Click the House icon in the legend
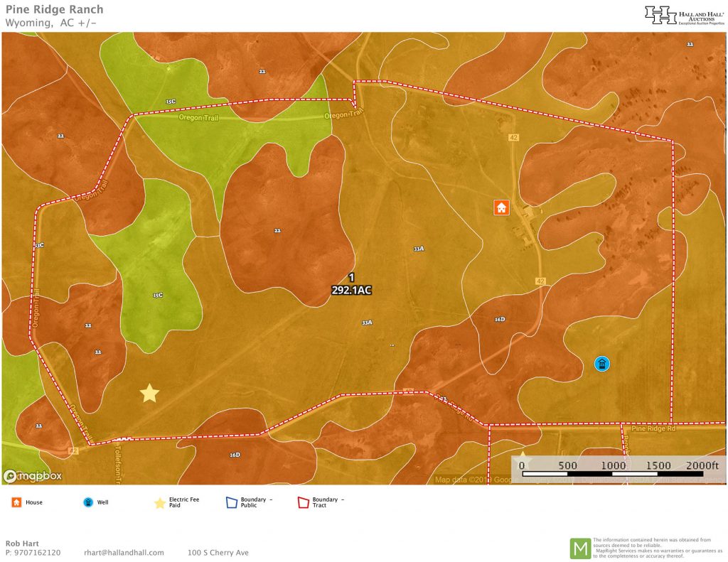 tap(16, 502)
